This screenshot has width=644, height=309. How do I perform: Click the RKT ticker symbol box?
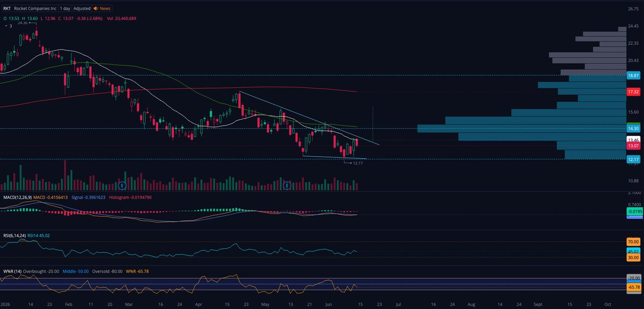(7, 9)
